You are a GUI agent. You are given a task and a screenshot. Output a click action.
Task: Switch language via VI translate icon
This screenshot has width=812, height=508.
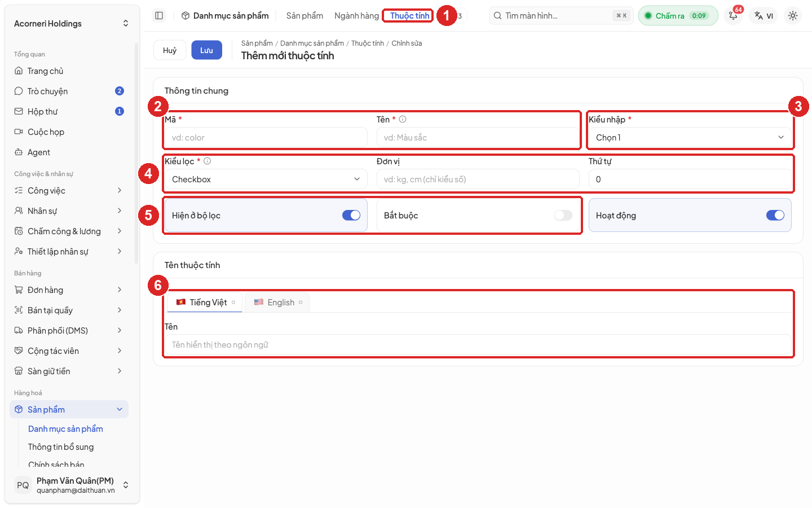tap(764, 16)
